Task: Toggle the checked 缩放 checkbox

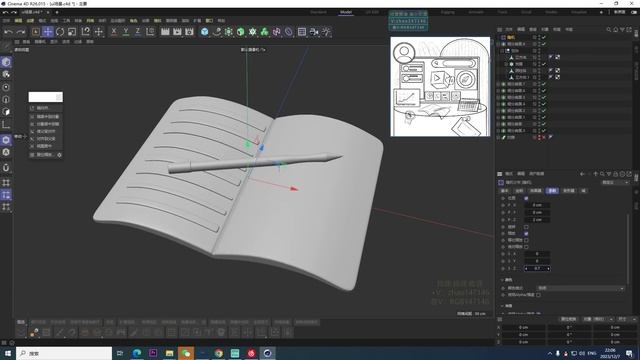Action: tap(526, 233)
